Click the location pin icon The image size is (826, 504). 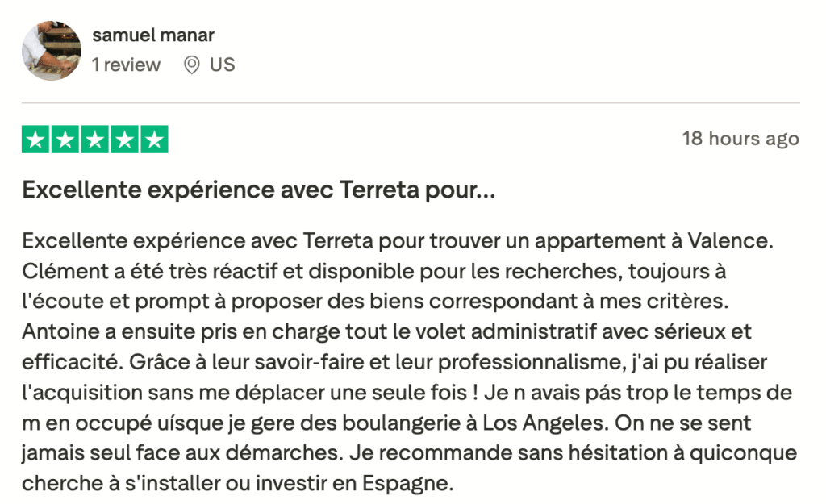pyautogui.click(x=192, y=65)
